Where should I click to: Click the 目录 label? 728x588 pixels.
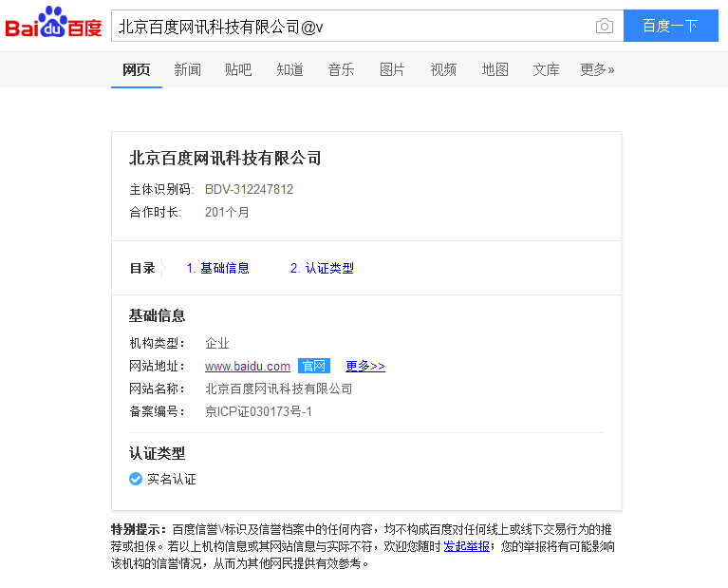click(x=142, y=268)
